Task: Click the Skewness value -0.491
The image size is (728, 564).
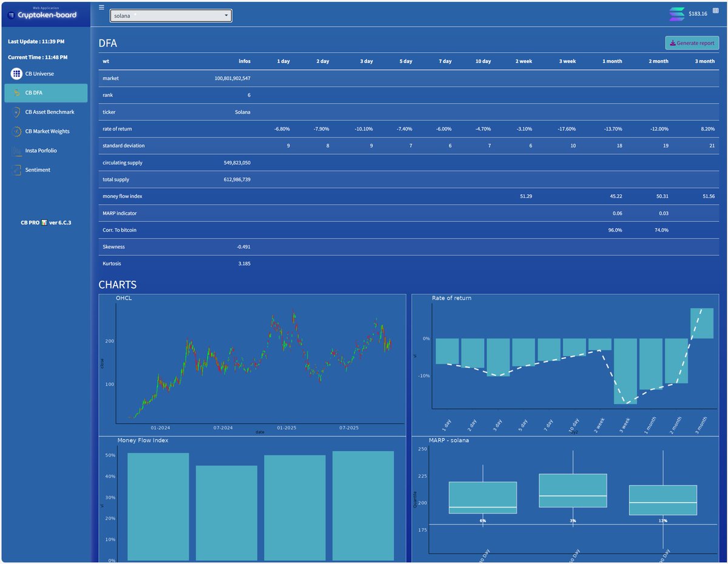Action: click(243, 247)
